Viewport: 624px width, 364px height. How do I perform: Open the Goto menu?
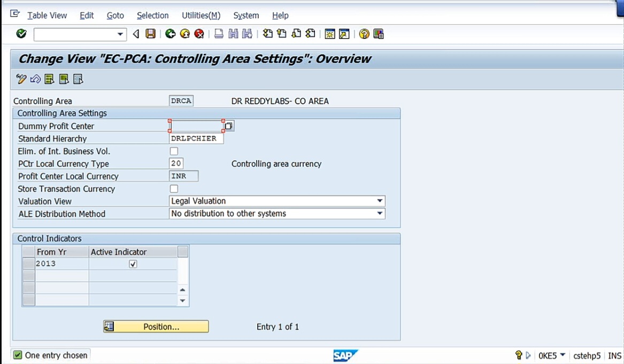tap(115, 16)
